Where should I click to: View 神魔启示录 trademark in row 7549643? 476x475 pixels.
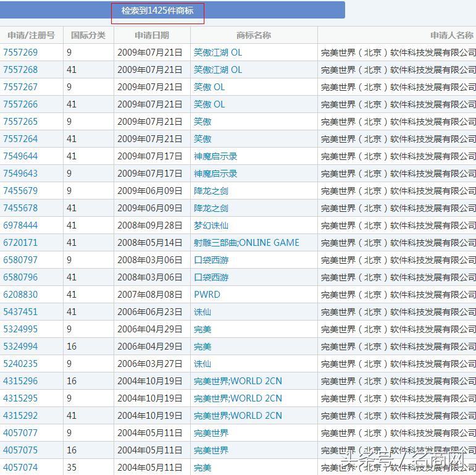215,174
